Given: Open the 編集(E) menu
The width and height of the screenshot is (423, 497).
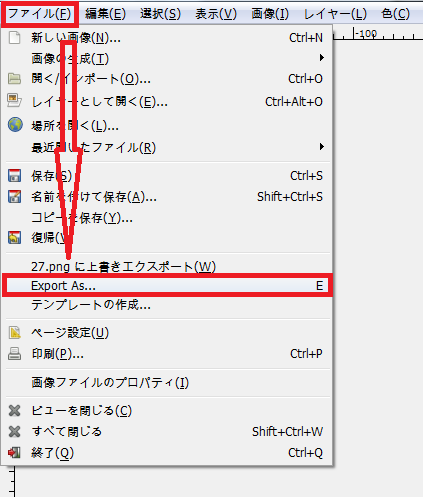Looking at the screenshot, I should point(105,14).
